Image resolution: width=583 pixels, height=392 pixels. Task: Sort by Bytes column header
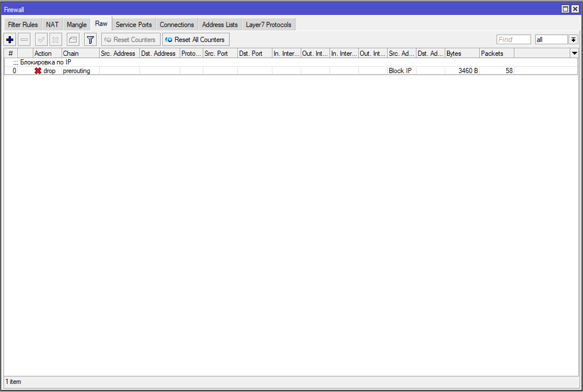click(463, 54)
